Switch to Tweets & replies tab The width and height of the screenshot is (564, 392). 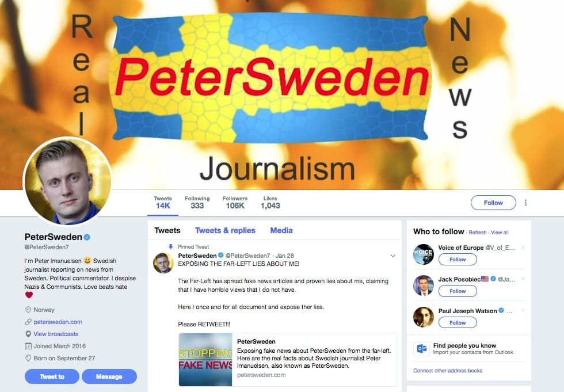(225, 230)
